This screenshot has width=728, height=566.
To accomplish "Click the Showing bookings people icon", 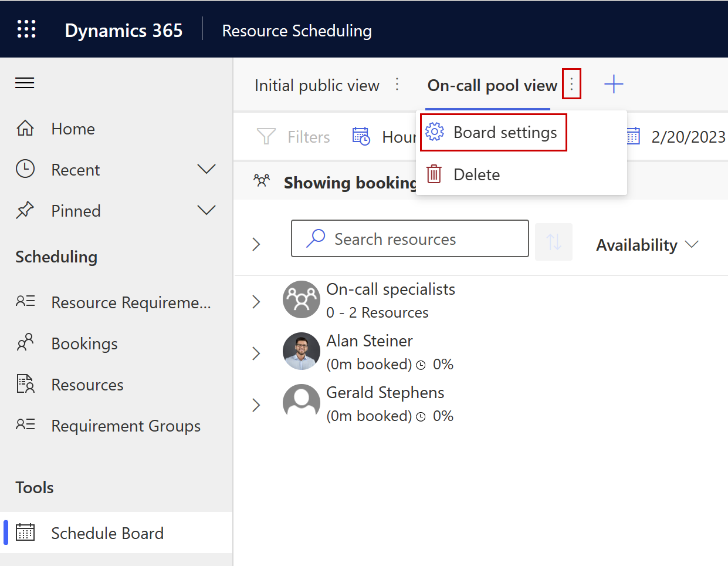I will [x=262, y=180].
